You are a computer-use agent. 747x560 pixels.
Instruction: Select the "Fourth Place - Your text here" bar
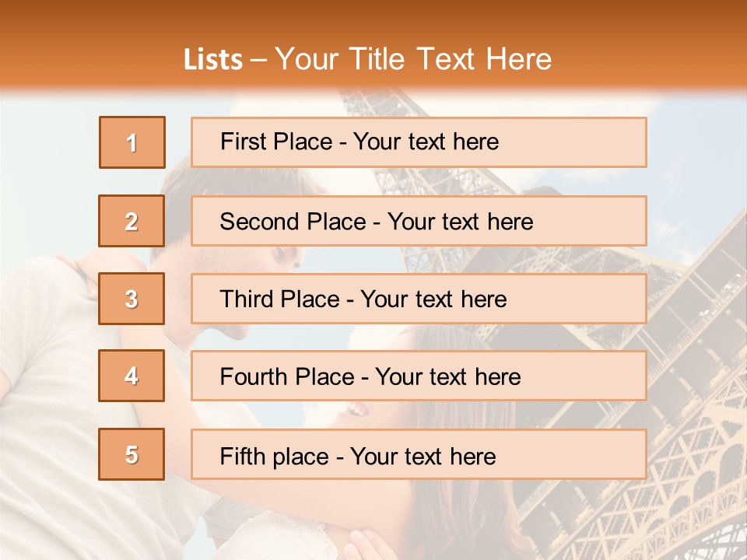pos(419,376)
